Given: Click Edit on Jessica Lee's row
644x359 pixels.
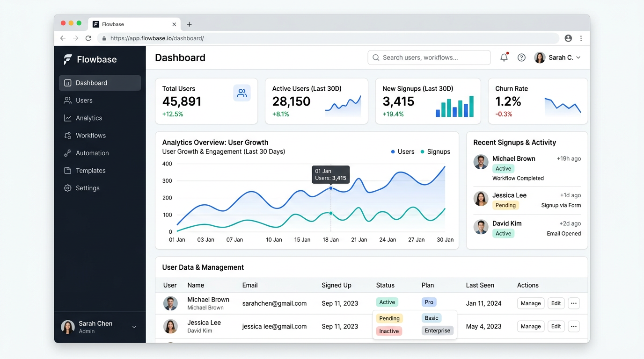Looking at the screenshot, I should pyautogui.click(x=556, y=326).
